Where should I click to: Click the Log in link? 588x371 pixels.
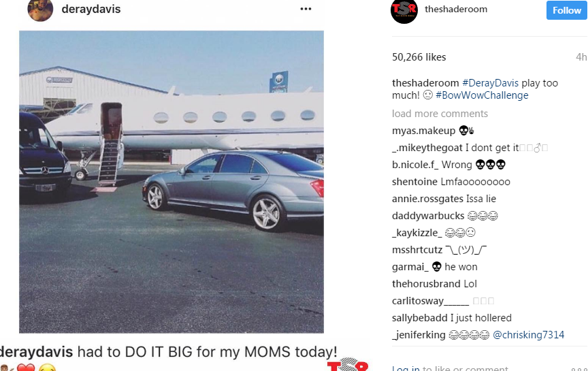406,369
